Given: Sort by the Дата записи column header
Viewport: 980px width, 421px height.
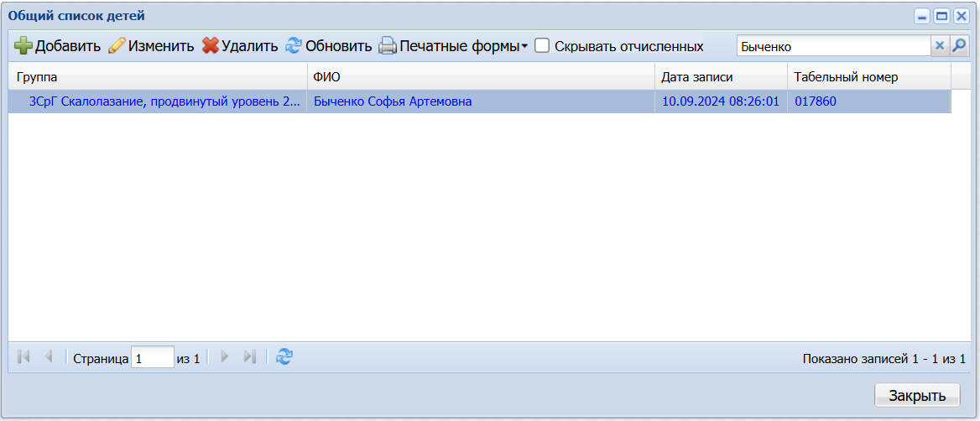Looking at the screenshot, I should [x=722, y=77].
